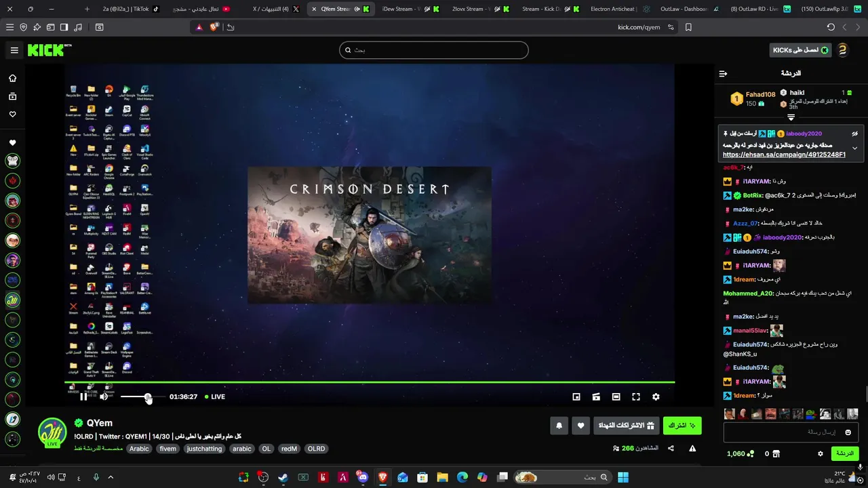
Task: Pause the live stream playback
Action: 83,397
